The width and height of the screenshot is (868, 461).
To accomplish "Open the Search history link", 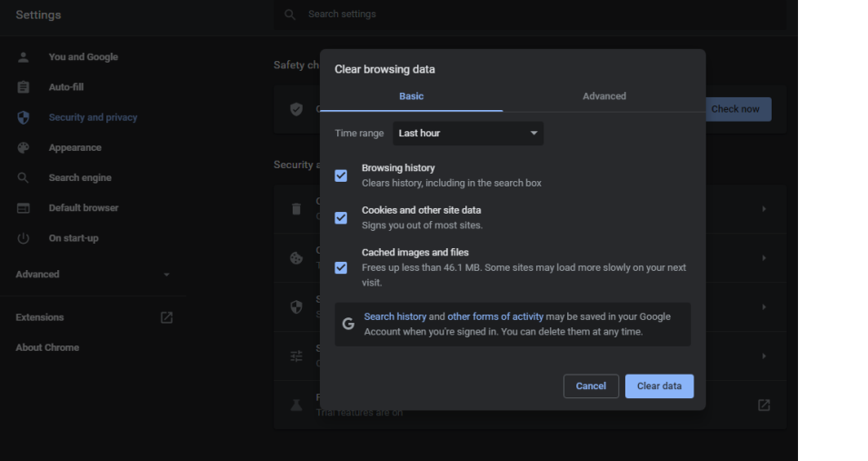I will pyautogui.click(x=394, y=316).
